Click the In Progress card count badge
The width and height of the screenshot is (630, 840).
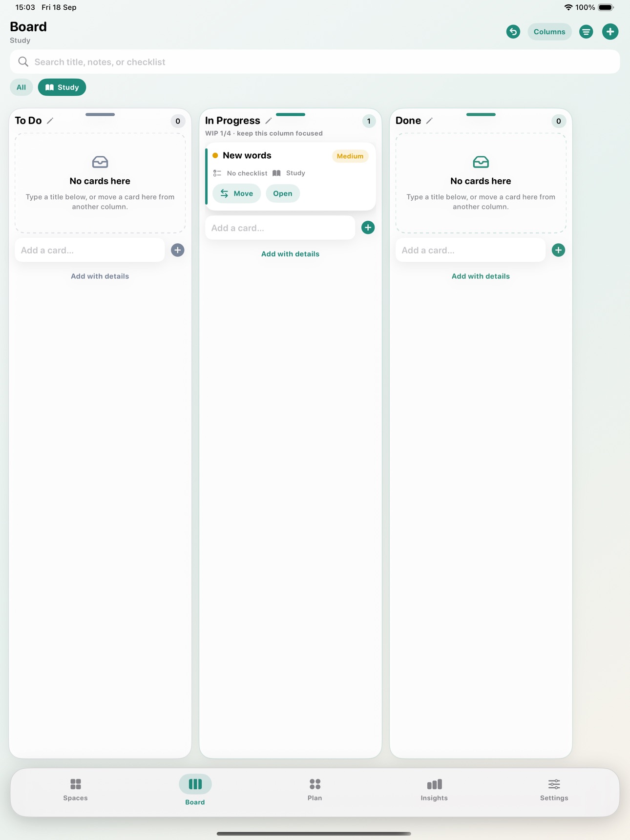coord(369,121)
